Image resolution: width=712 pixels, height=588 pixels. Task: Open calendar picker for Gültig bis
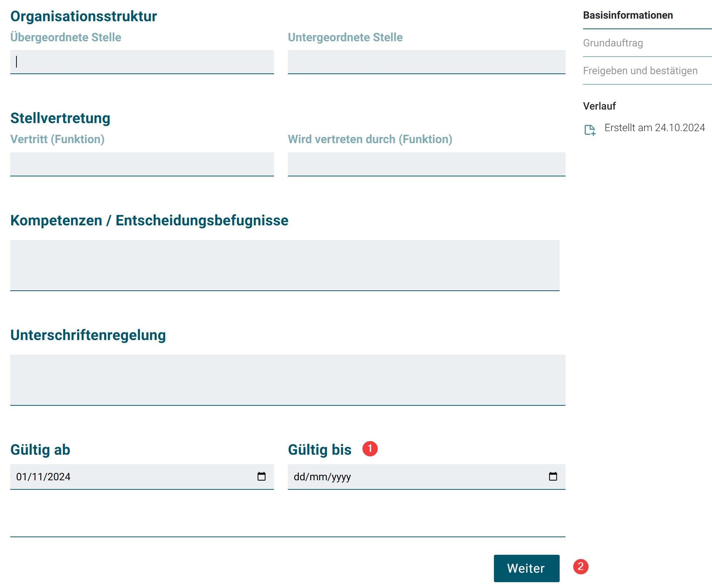coord(553,476)
